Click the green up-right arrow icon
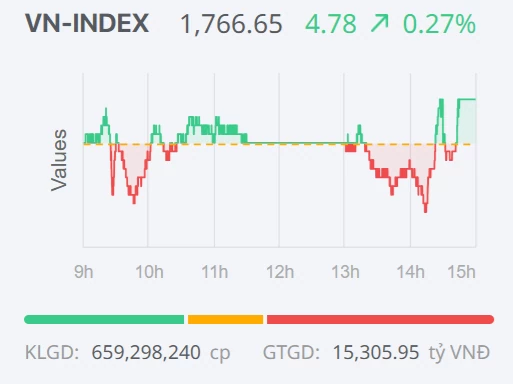Viewport: 513px width, 384px height. (380, 24)
